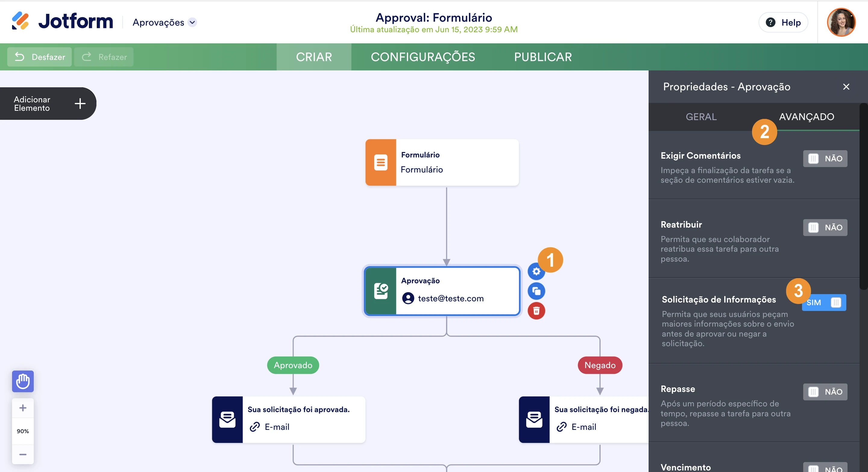Turn on the Reatribuir toggle

click(825, 228)
